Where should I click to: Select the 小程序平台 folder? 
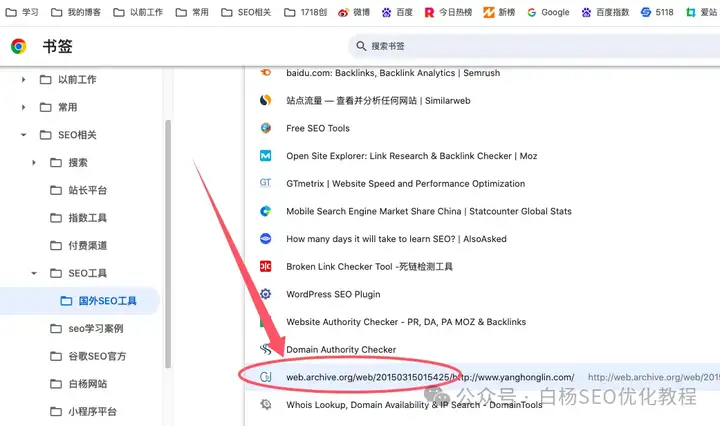coord(83,411)
